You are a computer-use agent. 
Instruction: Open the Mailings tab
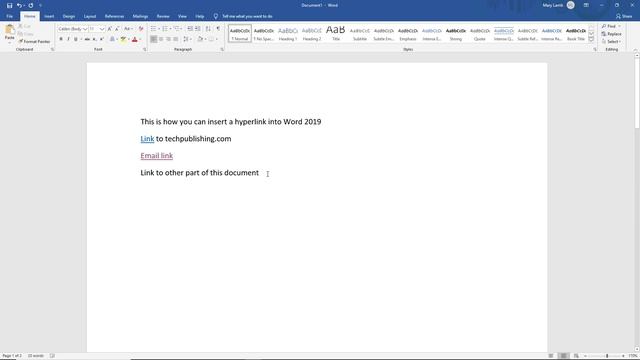coord(140,16)
